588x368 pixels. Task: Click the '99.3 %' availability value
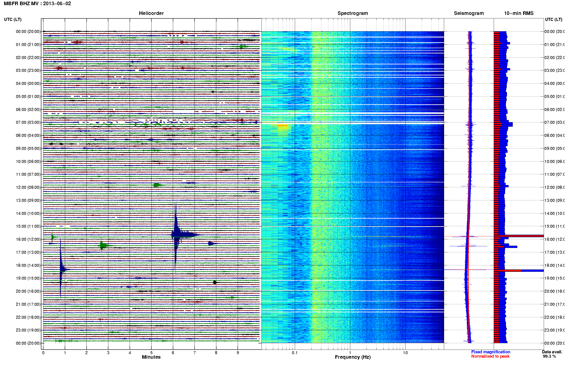pyautogui.click(x=549, y=356)
